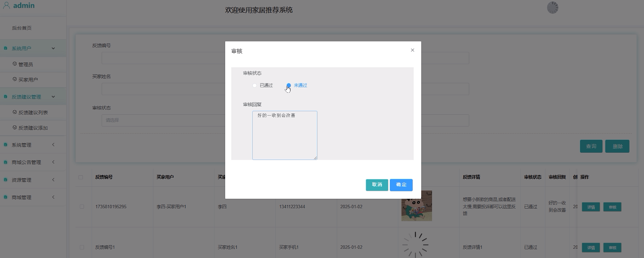The width and height of the screenshot is (644, 258).
Task: Click inside the 审核回复 text area
Action: point(284,135)
